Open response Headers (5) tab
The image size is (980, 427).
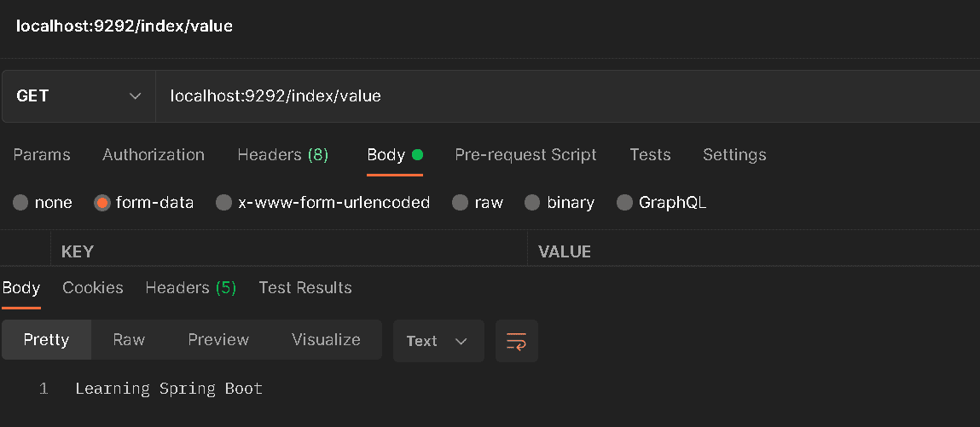click(190, 288)
